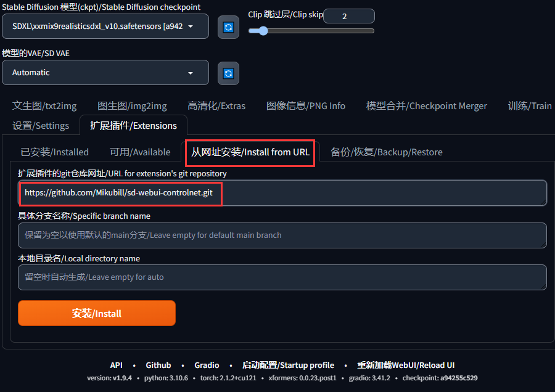Open the Backup/Restore subtab
This screenshot has height=392, width=555.
click(386, 152)
